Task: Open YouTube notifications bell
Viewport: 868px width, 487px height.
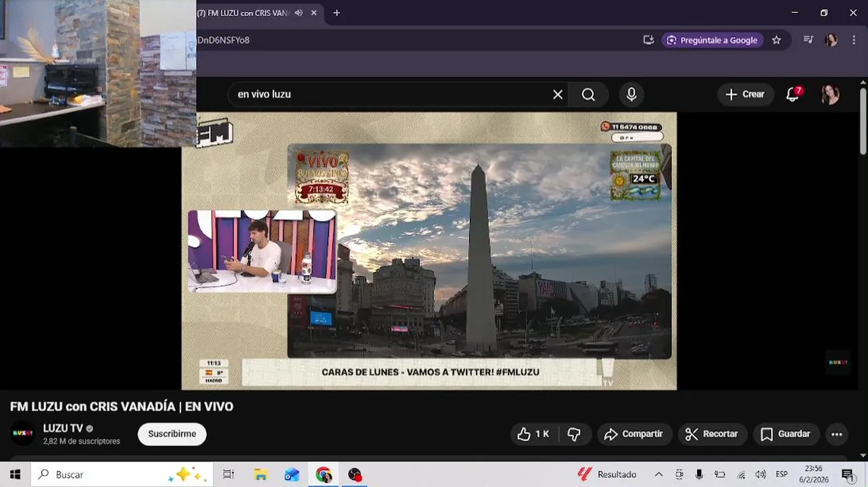Action: [793, 95]
